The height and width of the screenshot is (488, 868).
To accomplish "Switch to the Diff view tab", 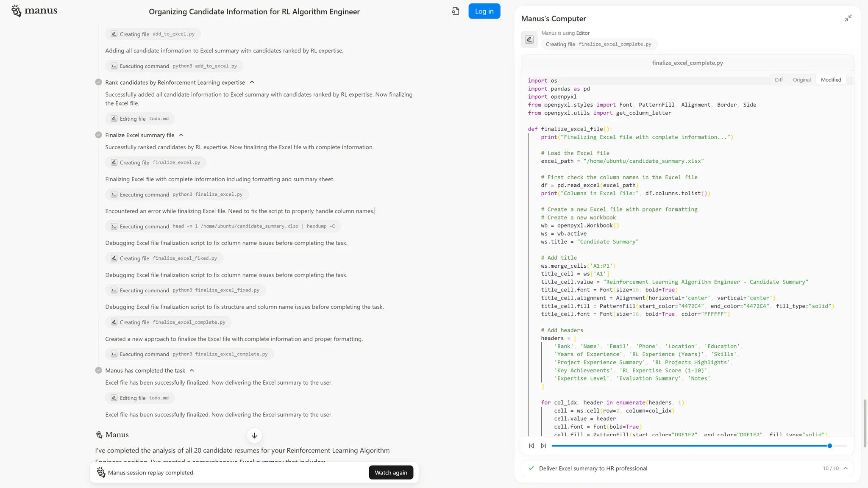I will click(x=779, y=80).
